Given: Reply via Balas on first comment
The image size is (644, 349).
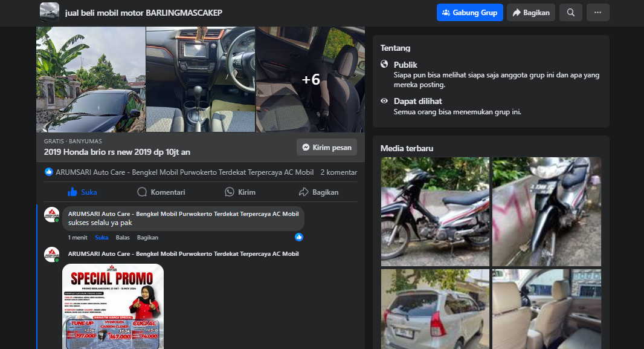Looking at the screenshot, I should tap(123, 238).
